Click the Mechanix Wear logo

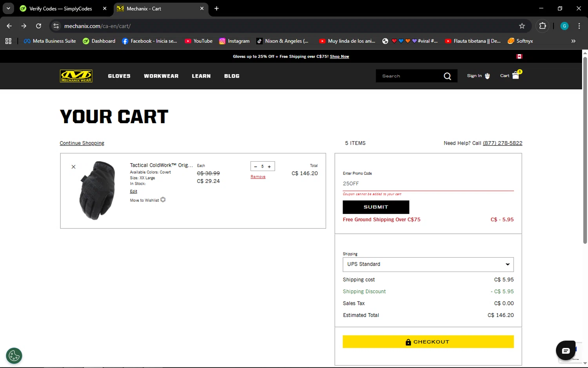coord(76,76)
